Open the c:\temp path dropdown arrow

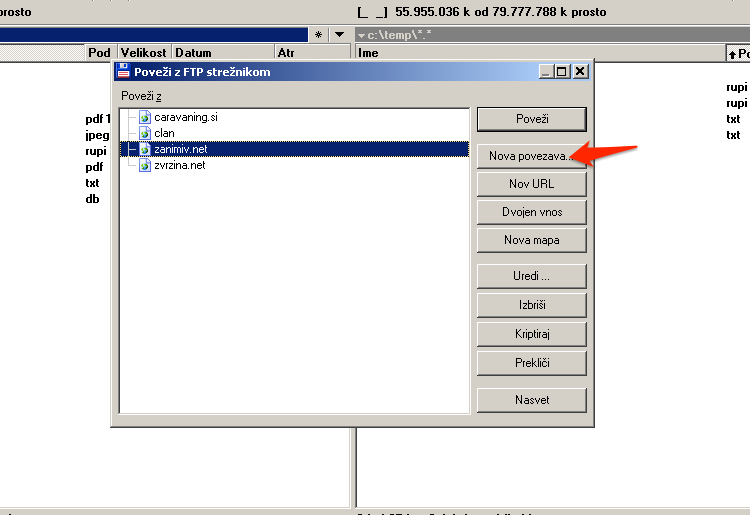click(361, 35)
